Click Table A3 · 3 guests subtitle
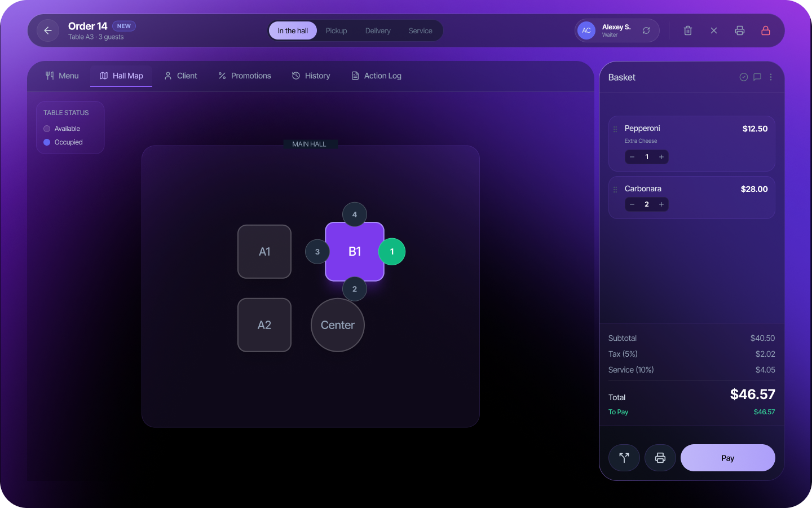This screenshot has width=812, height=508. (96, 37)
